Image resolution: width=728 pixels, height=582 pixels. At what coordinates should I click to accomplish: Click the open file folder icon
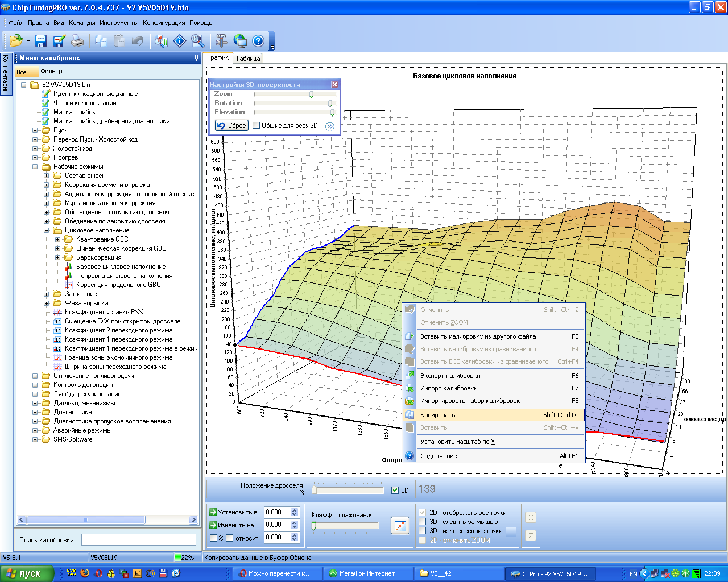(16, 41)
